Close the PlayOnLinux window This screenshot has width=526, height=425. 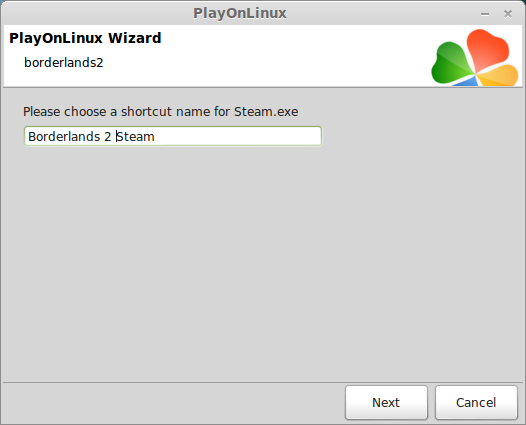[x=508, y=14]
